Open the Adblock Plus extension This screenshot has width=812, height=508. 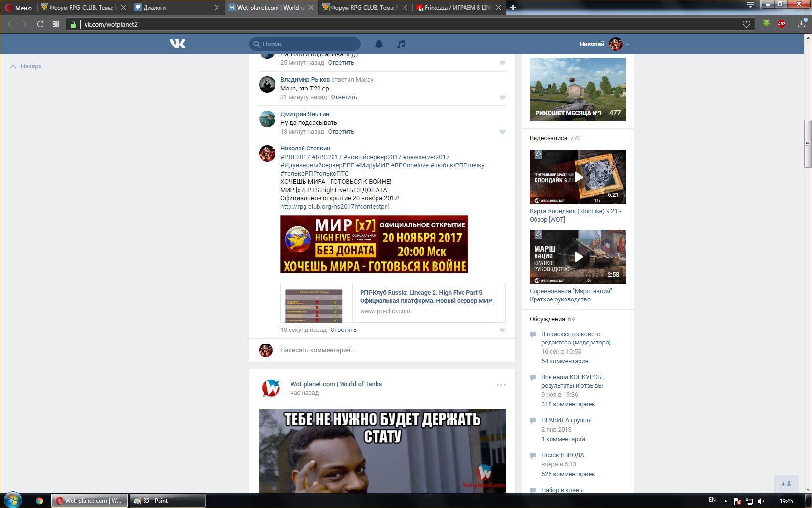(781, 24)
